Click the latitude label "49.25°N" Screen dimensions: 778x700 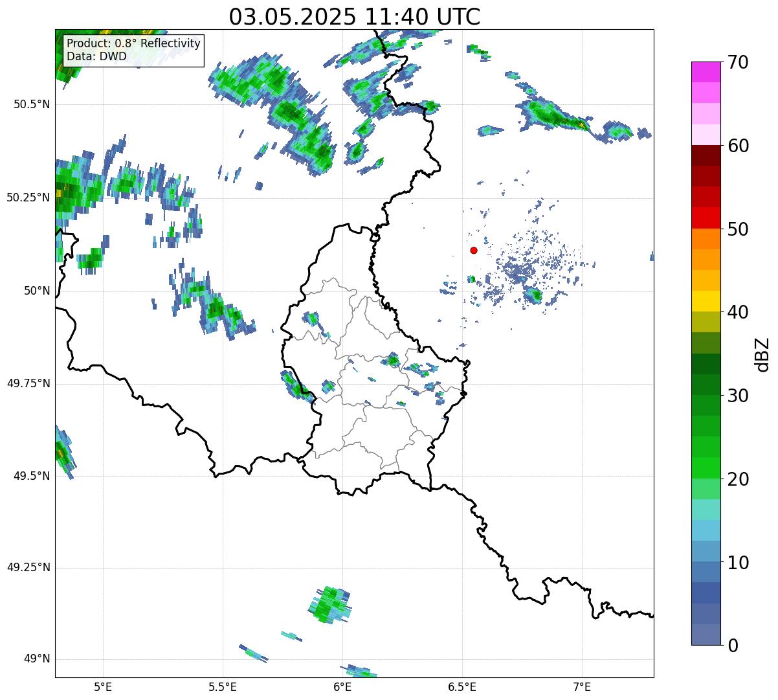tap(28, 568)
